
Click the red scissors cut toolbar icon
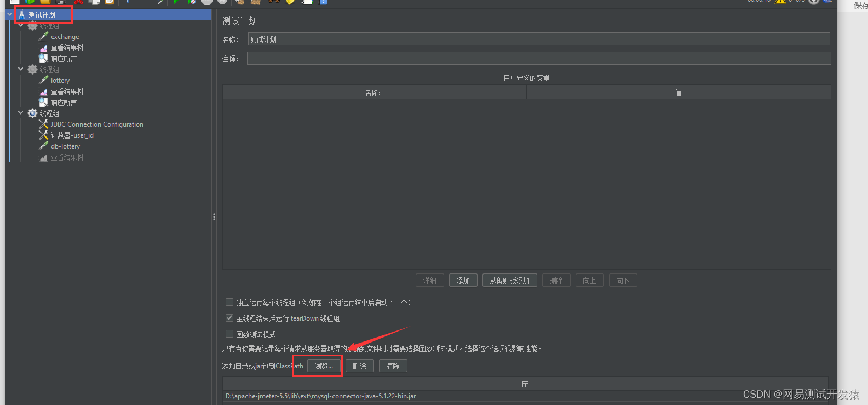pyautogui.click(x=79, y=2)
